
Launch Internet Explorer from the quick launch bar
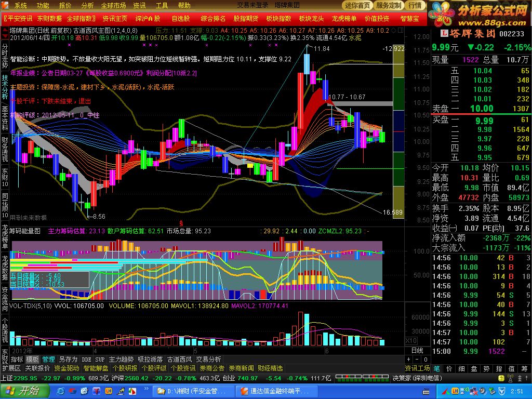pyautogui.click(x=61, y=391)
